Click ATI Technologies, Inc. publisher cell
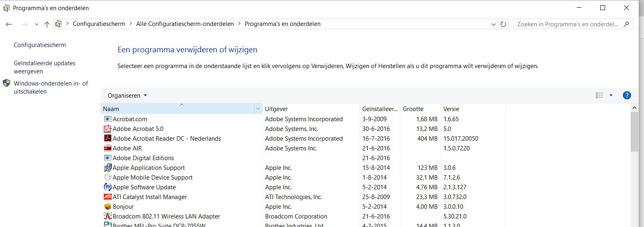Screen dimensions: 644x227 click(293, 197)
